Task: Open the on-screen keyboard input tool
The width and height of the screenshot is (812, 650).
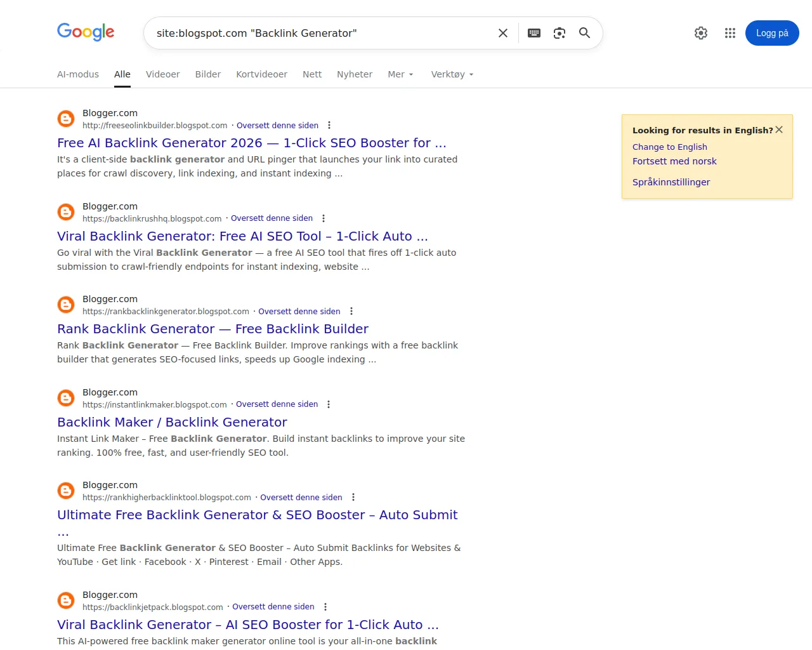Action: point(534,33)
